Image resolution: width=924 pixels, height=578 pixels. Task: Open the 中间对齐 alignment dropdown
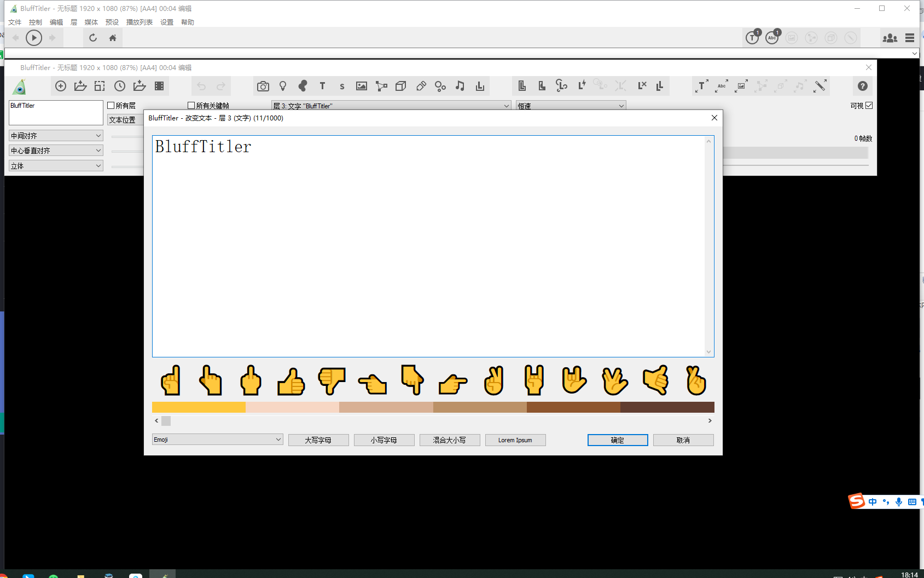(56, 136)
